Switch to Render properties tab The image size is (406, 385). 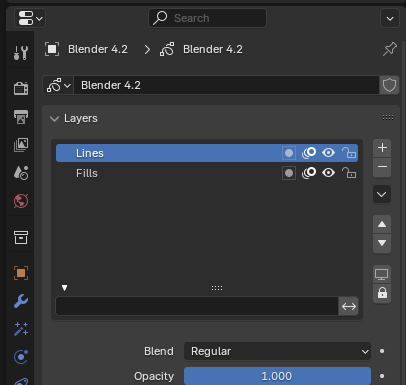21,88
